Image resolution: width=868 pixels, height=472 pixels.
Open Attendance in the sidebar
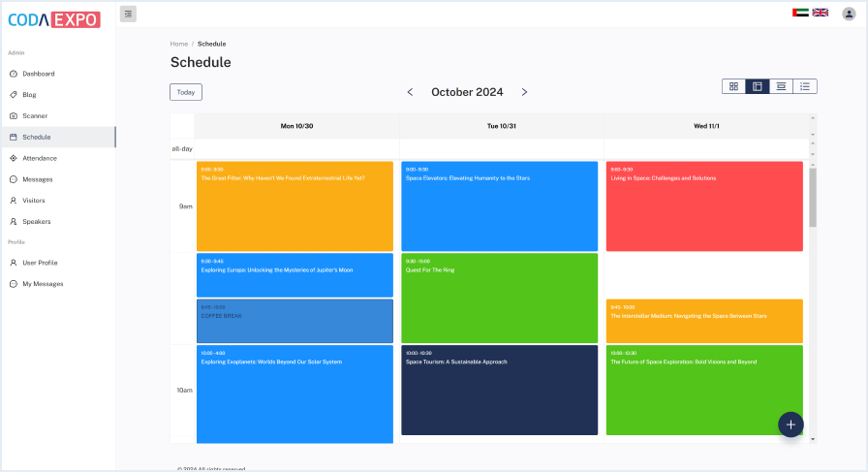tap(39, 158)
